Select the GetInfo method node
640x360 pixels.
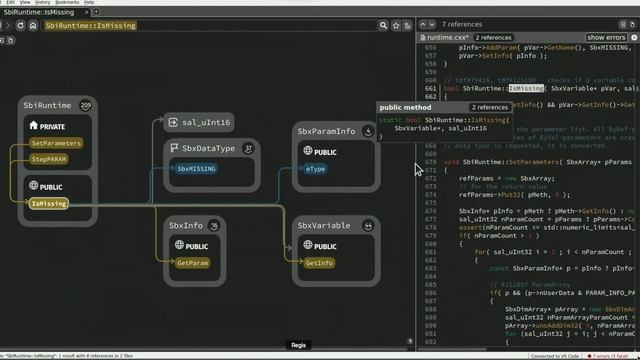pos(319,263)
